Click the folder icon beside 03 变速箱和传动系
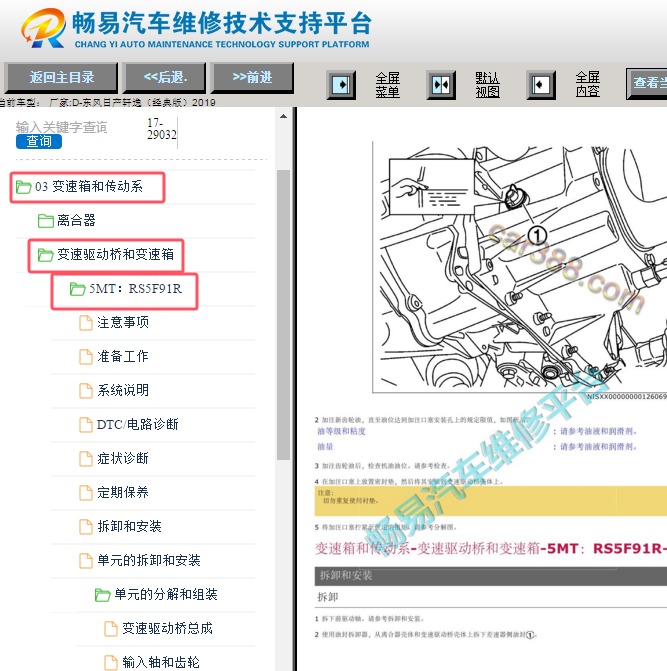Image resolution: width=667 pixels, height=671 pixels. click(x=24, y=187)
